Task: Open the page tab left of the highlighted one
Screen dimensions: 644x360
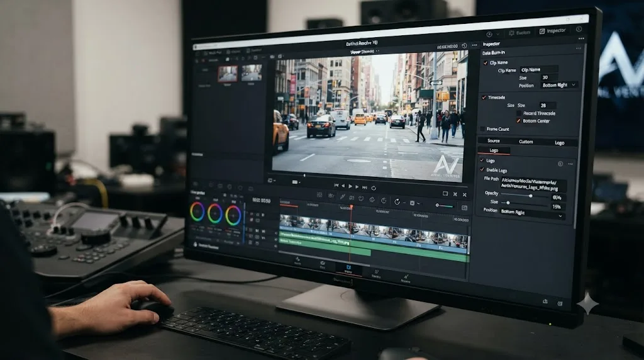Action: coord(323,264)
